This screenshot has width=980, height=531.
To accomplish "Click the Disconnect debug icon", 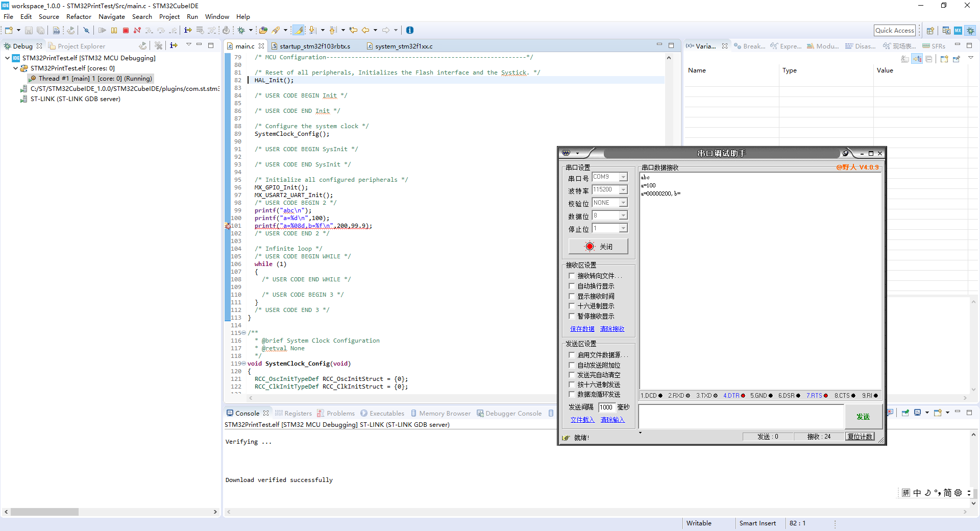I will point(137,31).
